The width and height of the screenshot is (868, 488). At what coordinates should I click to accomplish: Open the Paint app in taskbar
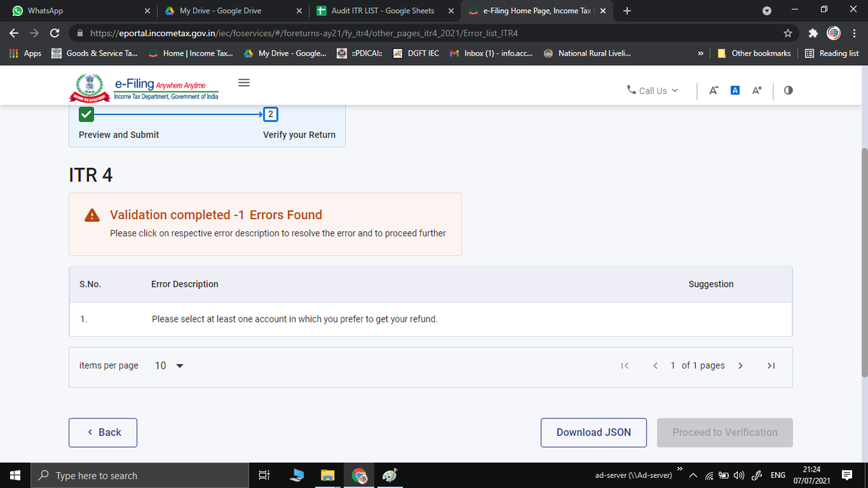(x=389, y=476)
